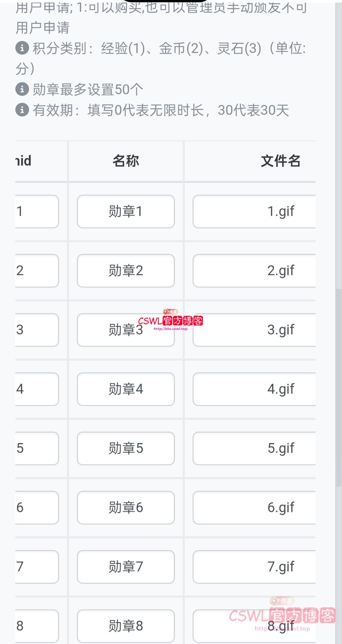Select the 勋章4 name field

pyautogui.click(x=126, y=389)
